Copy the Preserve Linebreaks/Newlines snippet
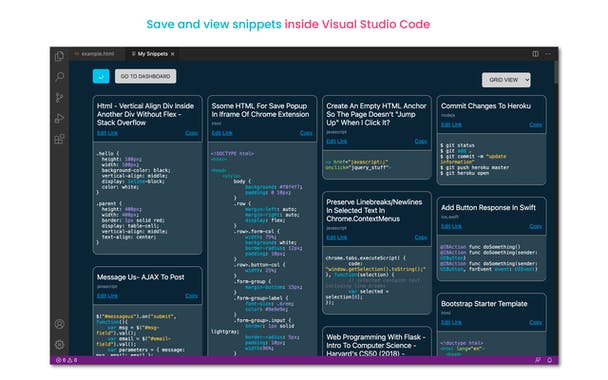Screen dimensions: 608x380 (x=421, y=237)
